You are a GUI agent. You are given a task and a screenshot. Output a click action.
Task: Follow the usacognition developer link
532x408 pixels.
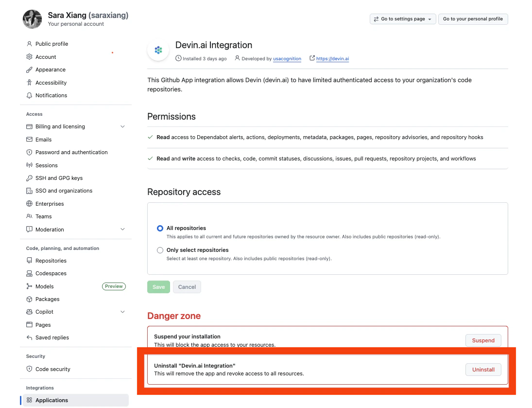287,58
